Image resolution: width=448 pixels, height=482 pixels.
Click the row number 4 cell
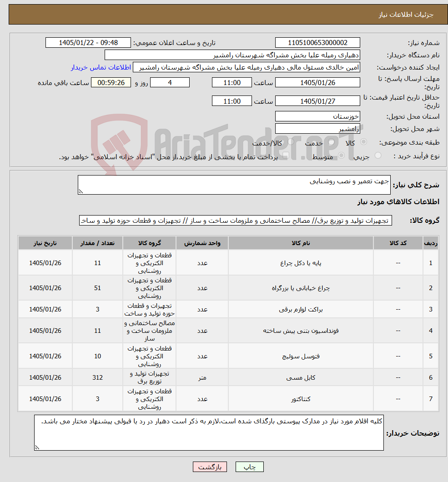[x=430, y=331]
